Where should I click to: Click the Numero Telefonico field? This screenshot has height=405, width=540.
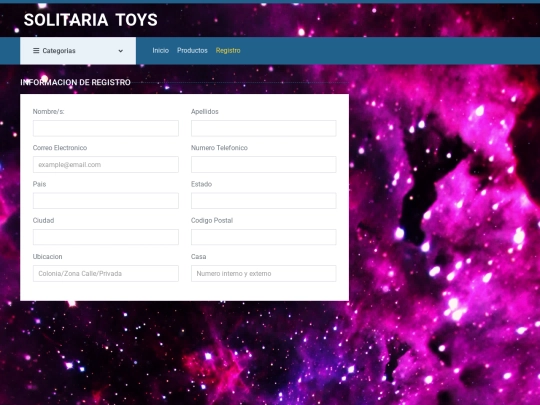263,165
